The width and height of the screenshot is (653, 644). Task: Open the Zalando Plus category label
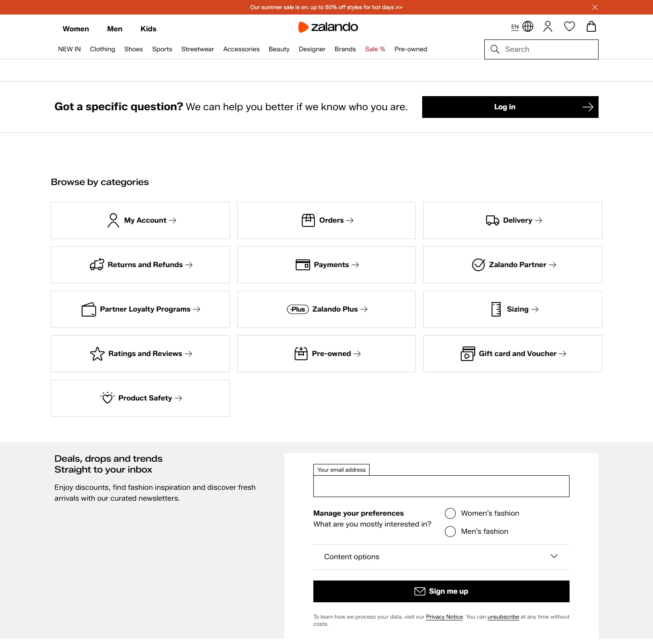(335, 309)
